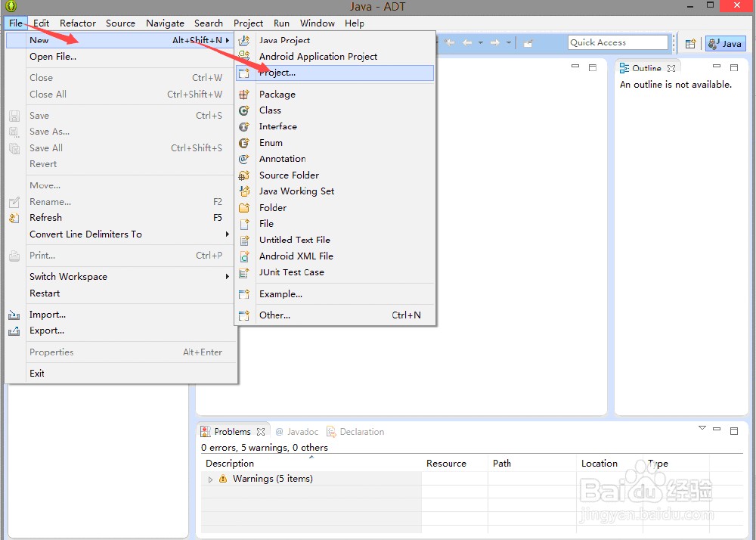756x540 pixels.
Task: Close the Outline view tab
Action: click(671, 69)
